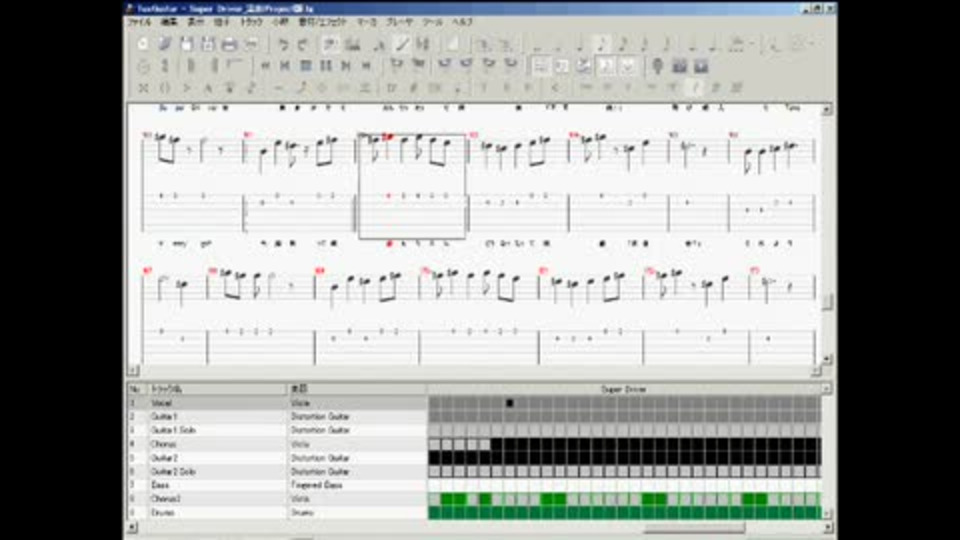
Task: Open the 表示 (View) menu
Action: [195, 22]
